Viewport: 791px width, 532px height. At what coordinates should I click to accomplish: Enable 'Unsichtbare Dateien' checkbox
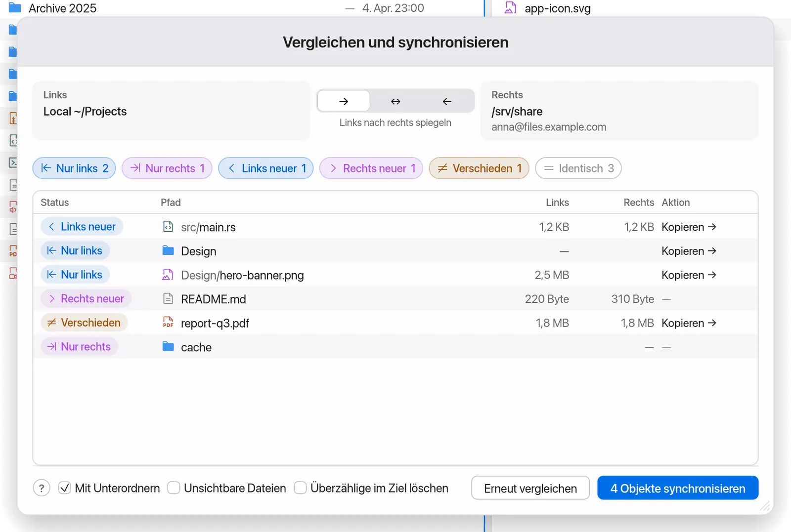174,488
